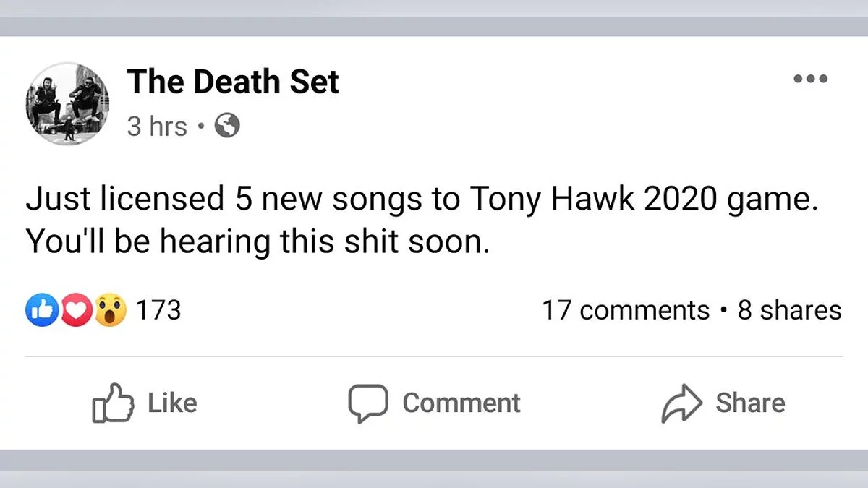The height and width of the screenshot is (488, 868).
Task: Click the speech bubble Comment icon
Action: pos(368,403)
